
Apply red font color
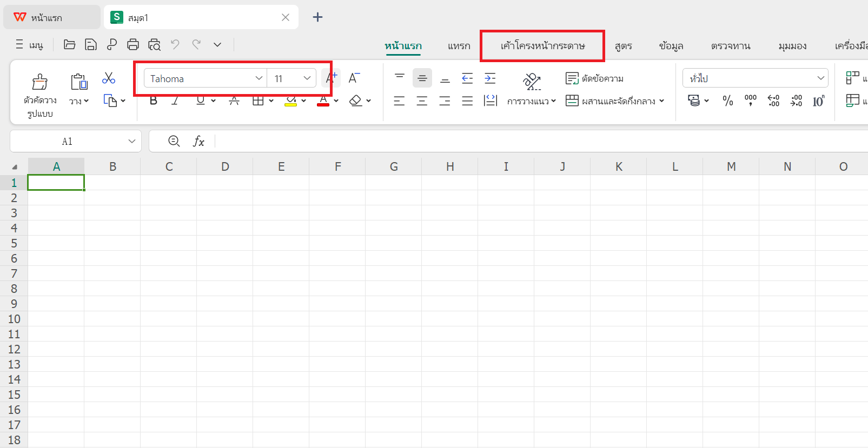[x=323, y=101]
